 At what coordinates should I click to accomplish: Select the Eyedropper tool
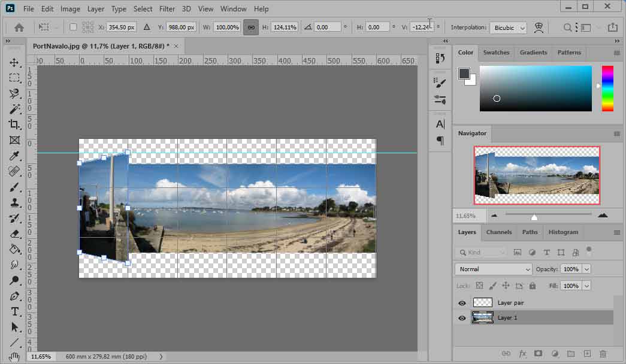pos(14,156)
